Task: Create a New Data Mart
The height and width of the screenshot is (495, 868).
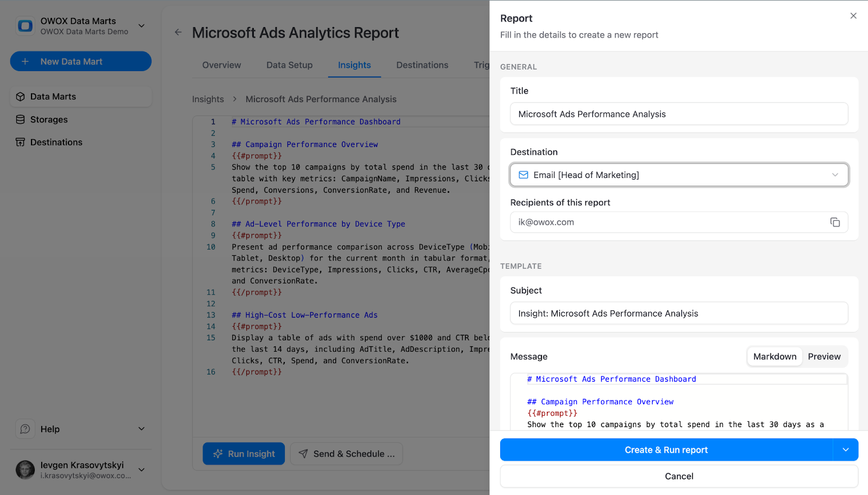Action: point(80,61)
